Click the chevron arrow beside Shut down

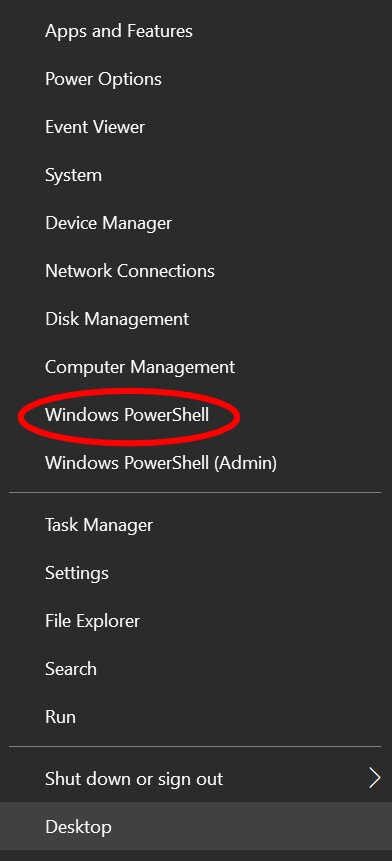coord(375,778)
